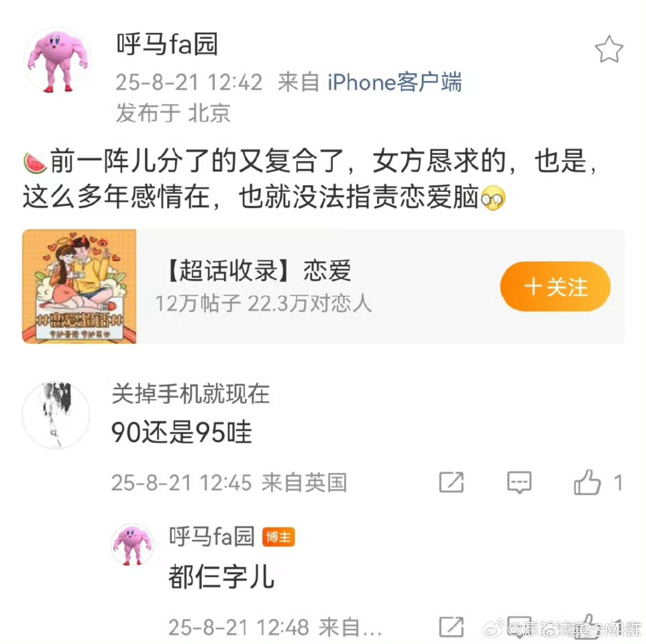Open 关掉手机就现在 username
The height and width of the screenshot is (644, 646).
191,394
